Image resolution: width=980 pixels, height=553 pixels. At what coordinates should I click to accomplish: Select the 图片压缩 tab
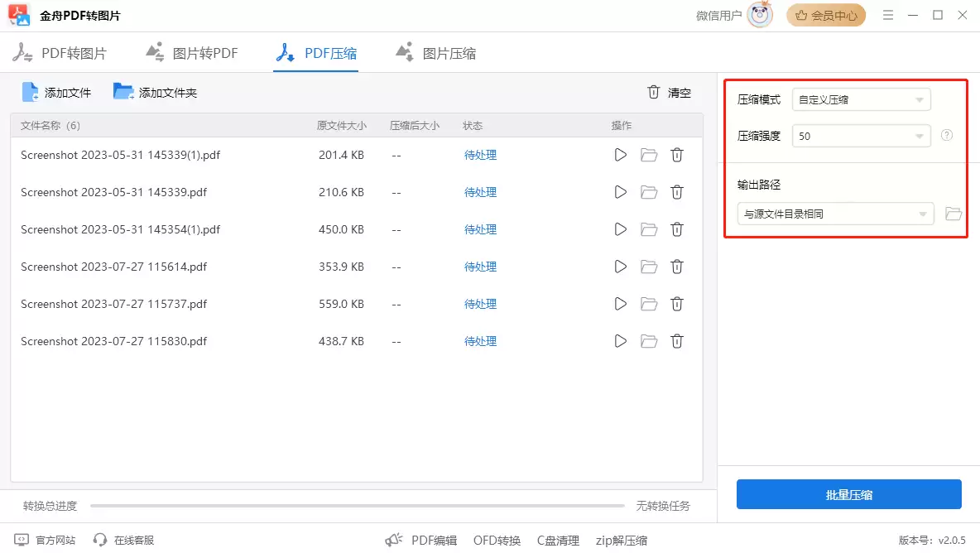(x=435, y=52)
